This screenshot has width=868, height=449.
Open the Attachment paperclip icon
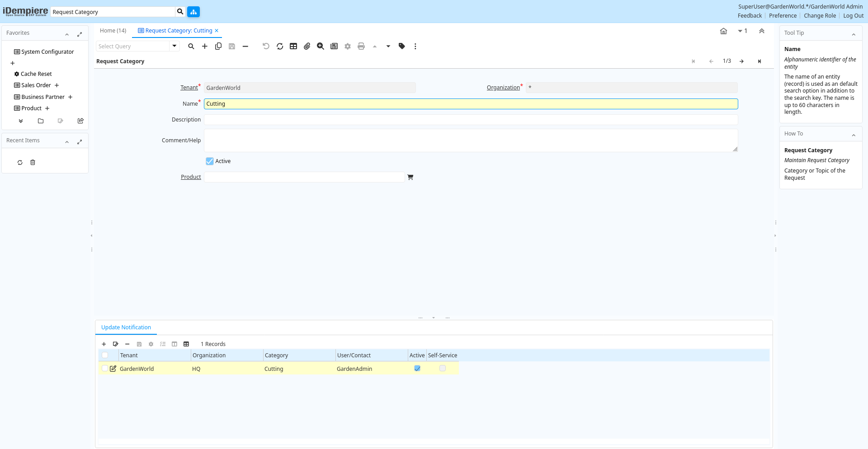307,46
